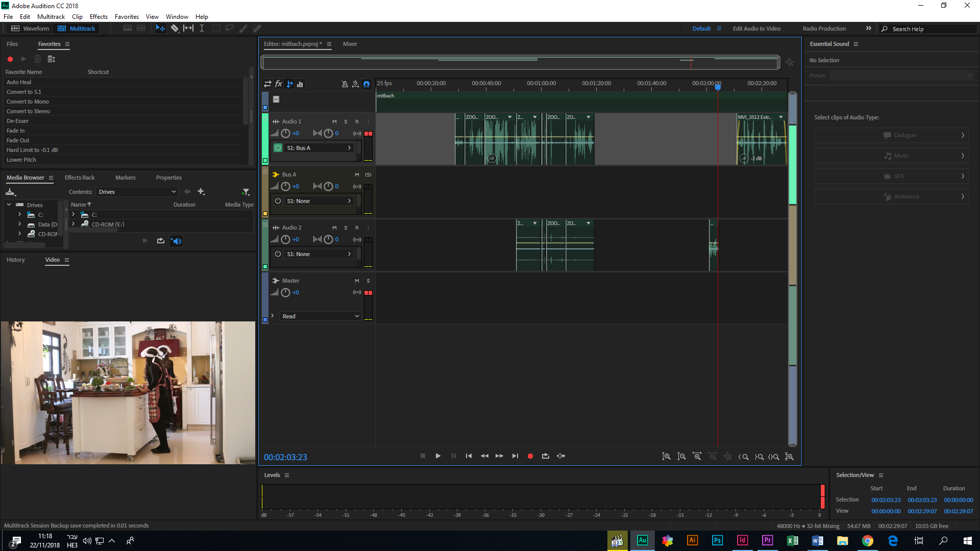Click the Record transport button

pyautogui.click(x=530, y=456)
